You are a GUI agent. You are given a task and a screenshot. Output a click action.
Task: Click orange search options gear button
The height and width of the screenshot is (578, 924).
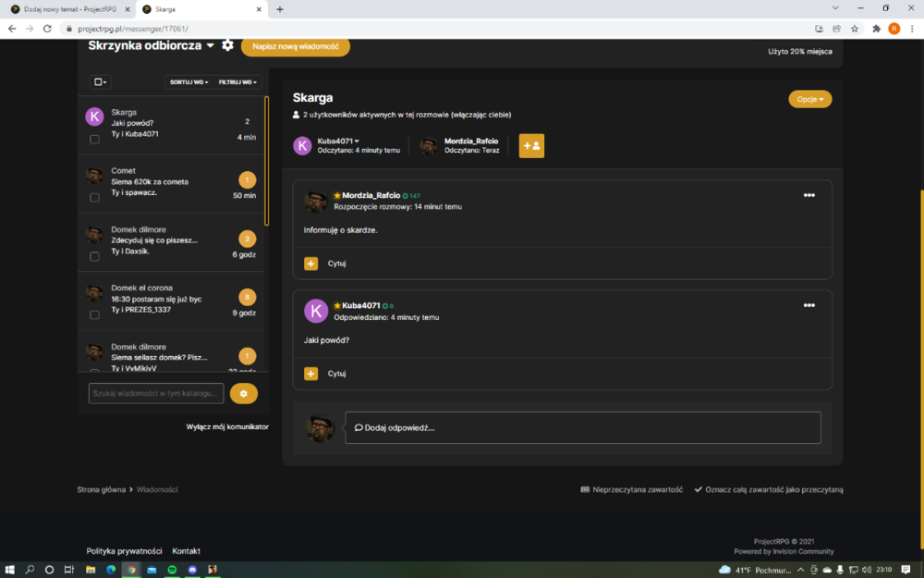click(243, 393)
